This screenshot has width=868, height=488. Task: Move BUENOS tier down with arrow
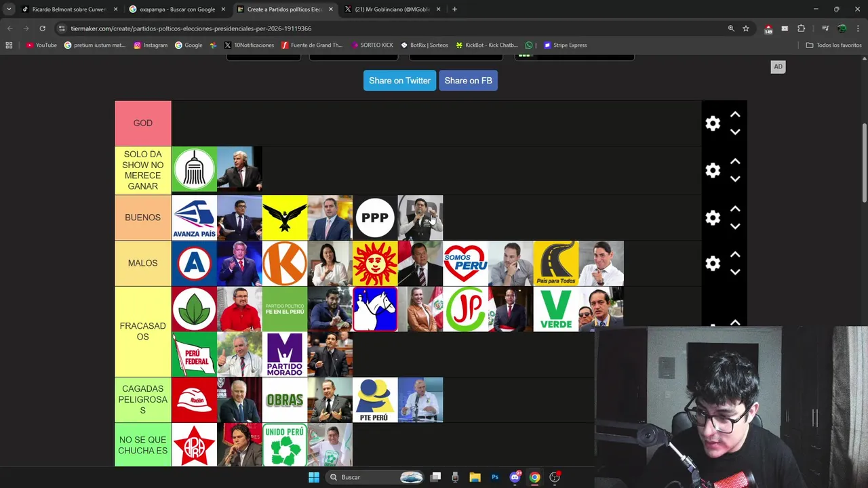point(735,226)
